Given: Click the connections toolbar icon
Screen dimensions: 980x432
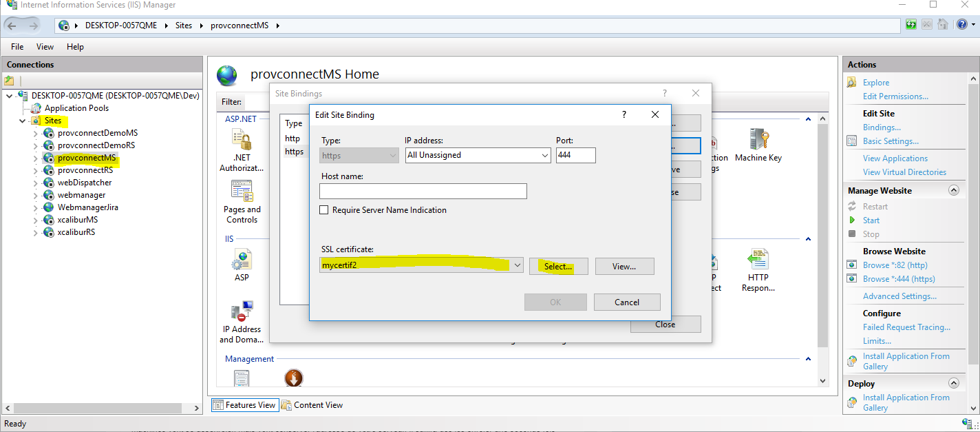Looking at the screenshot, I should click(x=10, y=81).
